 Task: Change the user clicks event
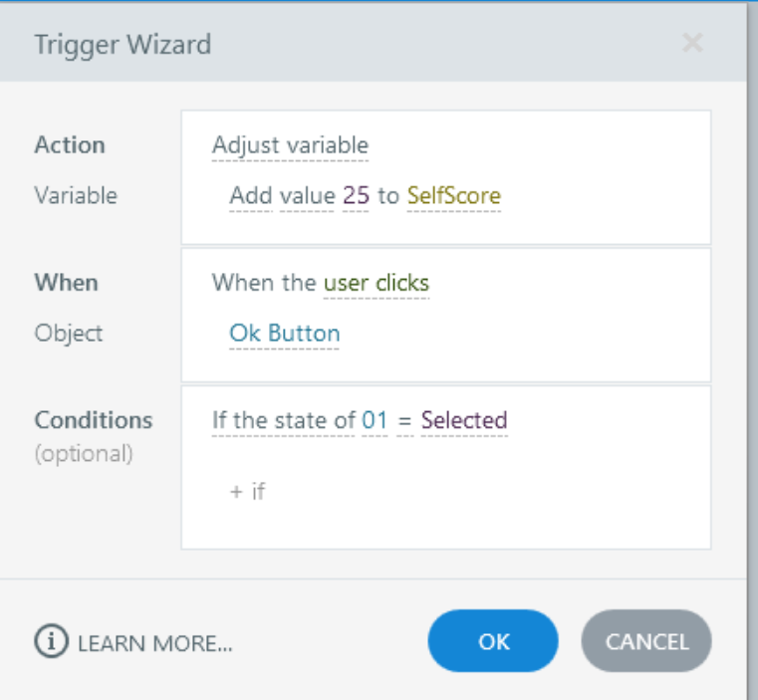pyautogui.click(x=376, y=283)
